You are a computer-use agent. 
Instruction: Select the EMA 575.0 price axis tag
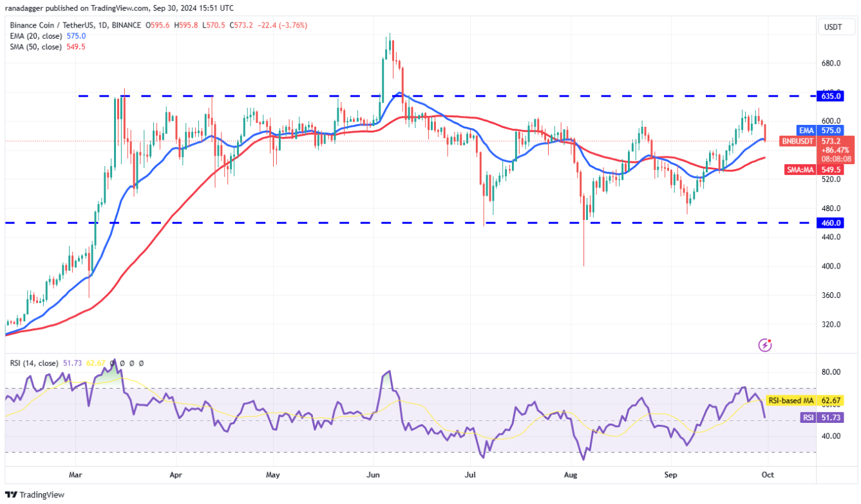(820, 130)
